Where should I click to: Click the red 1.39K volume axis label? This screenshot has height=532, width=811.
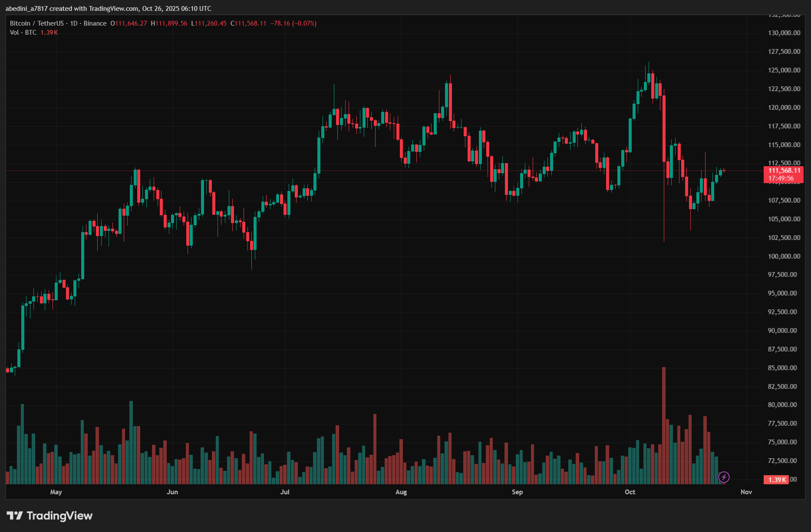click(776, 479)
